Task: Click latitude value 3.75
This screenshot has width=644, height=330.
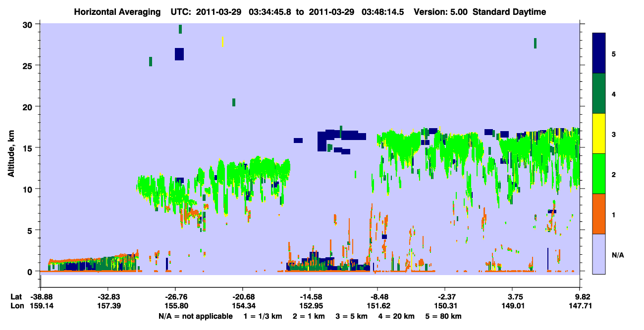Action: [x=515, y=297]
